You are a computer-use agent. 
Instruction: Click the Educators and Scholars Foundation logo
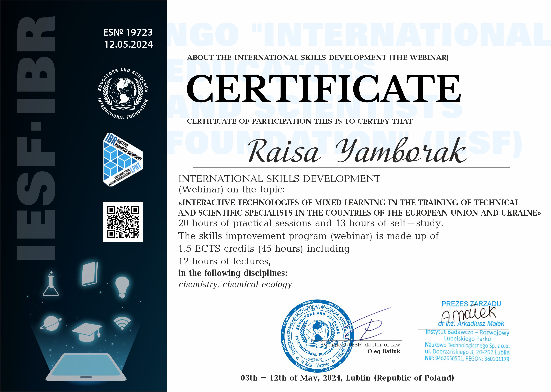tap(123, 93)
